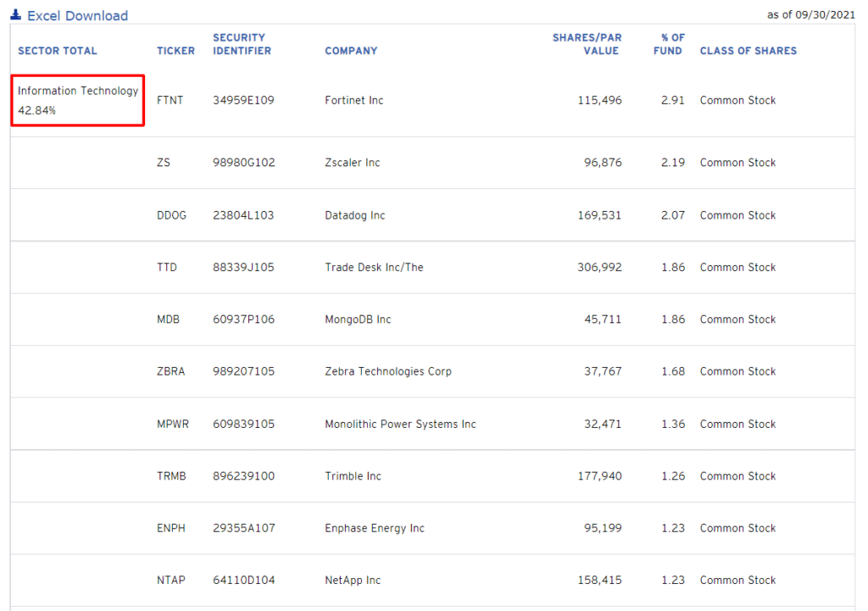Click the SECURITY IDENTIFIER column header

click(x=242, y=44)
